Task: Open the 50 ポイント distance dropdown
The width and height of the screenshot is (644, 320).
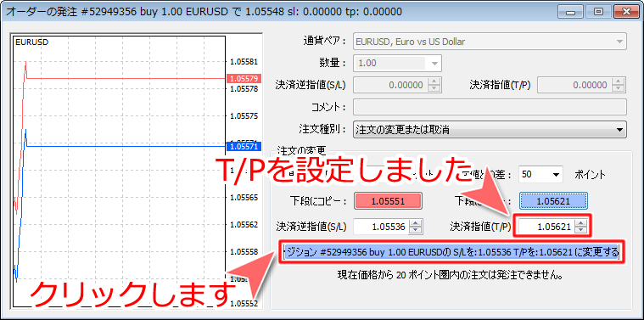Action: point(540,175)
